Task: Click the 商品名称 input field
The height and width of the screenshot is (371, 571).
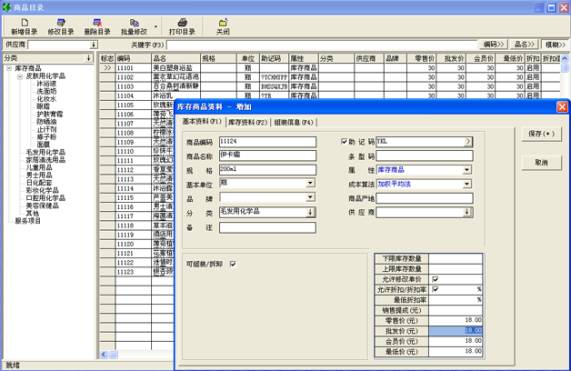Action: coord(268,155)
